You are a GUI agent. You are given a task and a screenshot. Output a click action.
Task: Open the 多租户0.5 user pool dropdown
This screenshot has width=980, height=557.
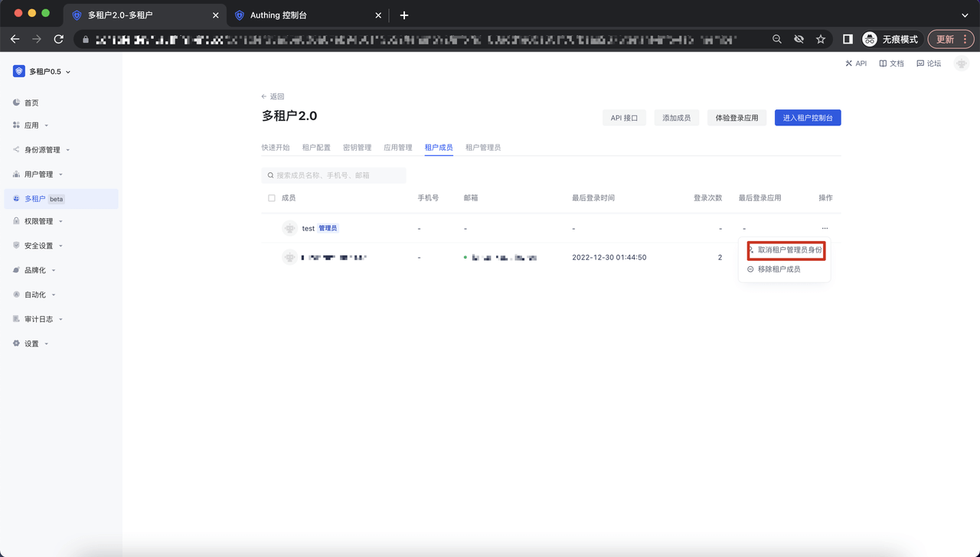tap(42, 72)
